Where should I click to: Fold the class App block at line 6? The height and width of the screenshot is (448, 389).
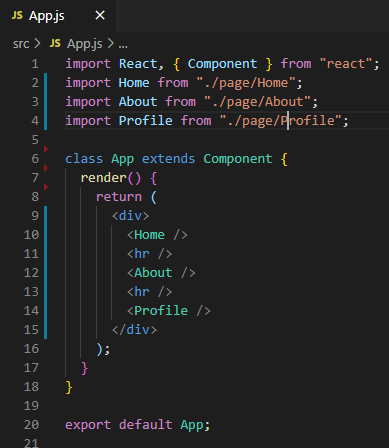[x=46, y=149]
